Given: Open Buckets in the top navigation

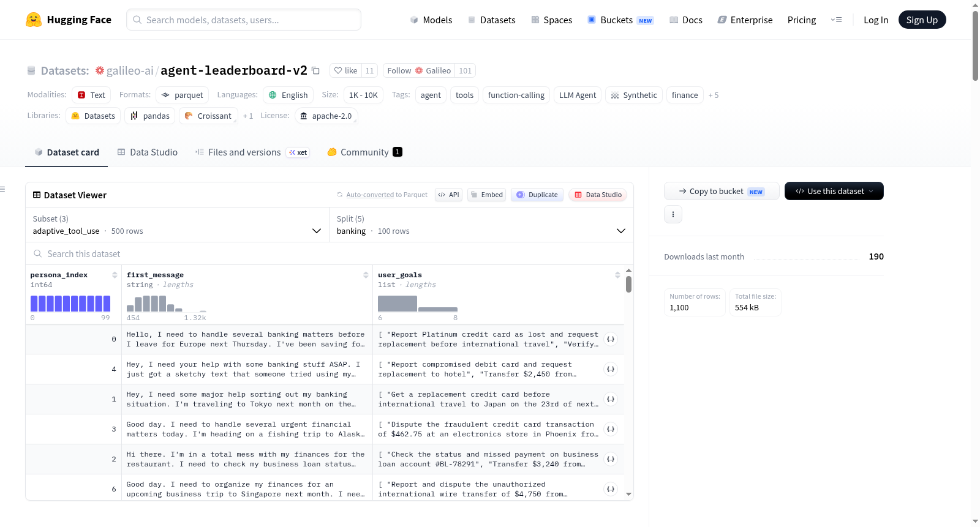Looking at the screenshot, I should [620, 20].
